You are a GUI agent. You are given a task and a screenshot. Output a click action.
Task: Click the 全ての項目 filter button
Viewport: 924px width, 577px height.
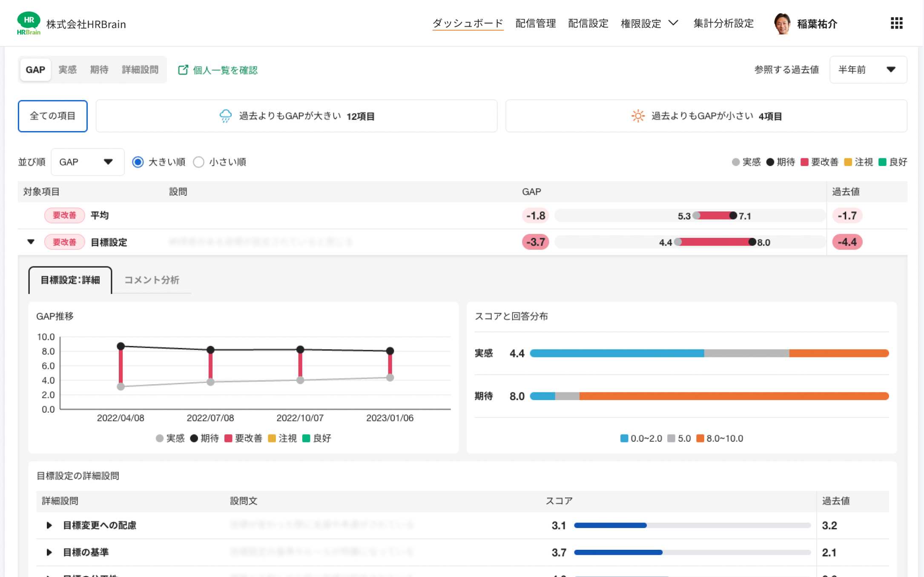[x=52, y=116]
